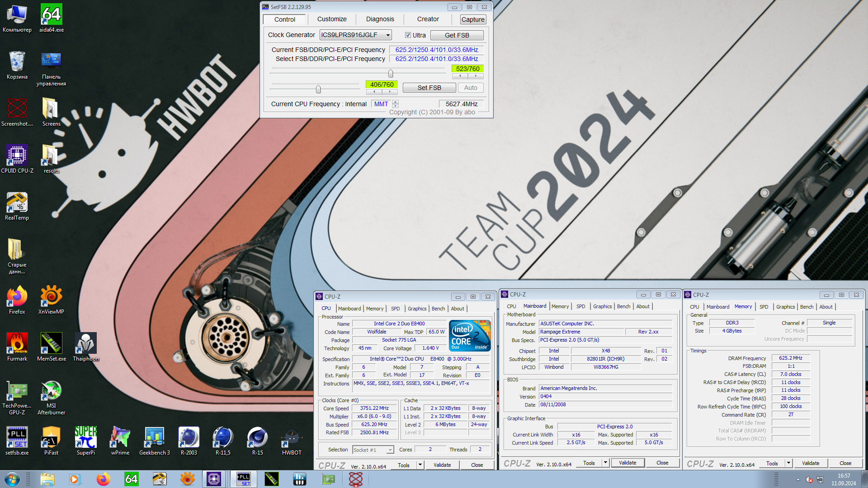This screenshot has width=868, height=488.
Task: Open the Creator tab in SetFSB
Action: click(428, 19)
